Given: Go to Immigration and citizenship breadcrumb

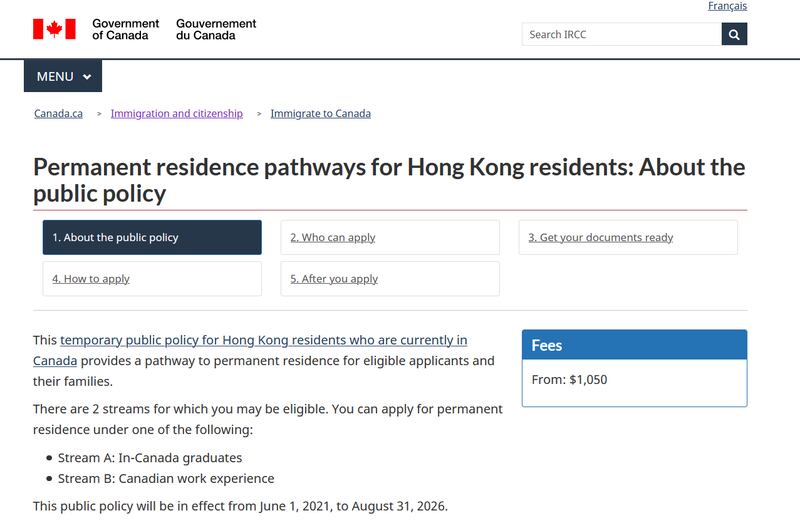Looking at the screenshot, I should click(176, 114).
